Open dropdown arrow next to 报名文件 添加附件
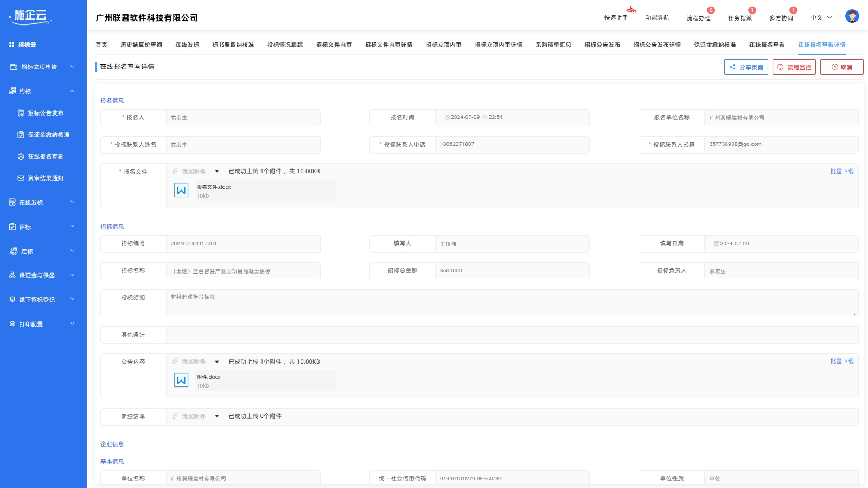This screenshot has height=488, width=868. coord(217,172)
